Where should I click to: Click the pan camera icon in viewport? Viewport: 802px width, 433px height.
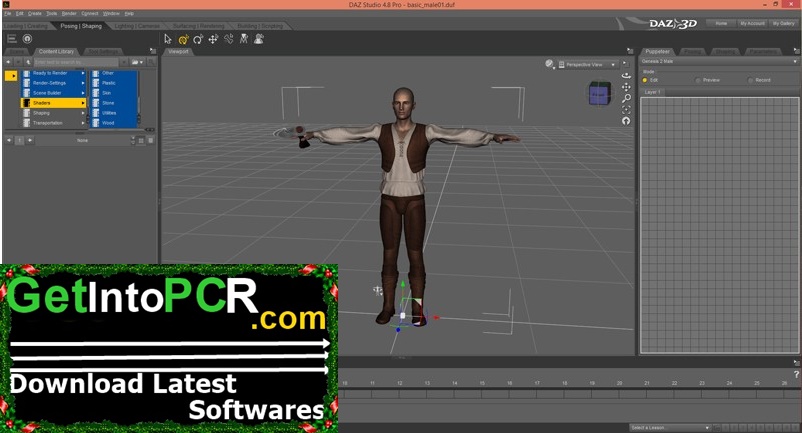tap(626, 87)
